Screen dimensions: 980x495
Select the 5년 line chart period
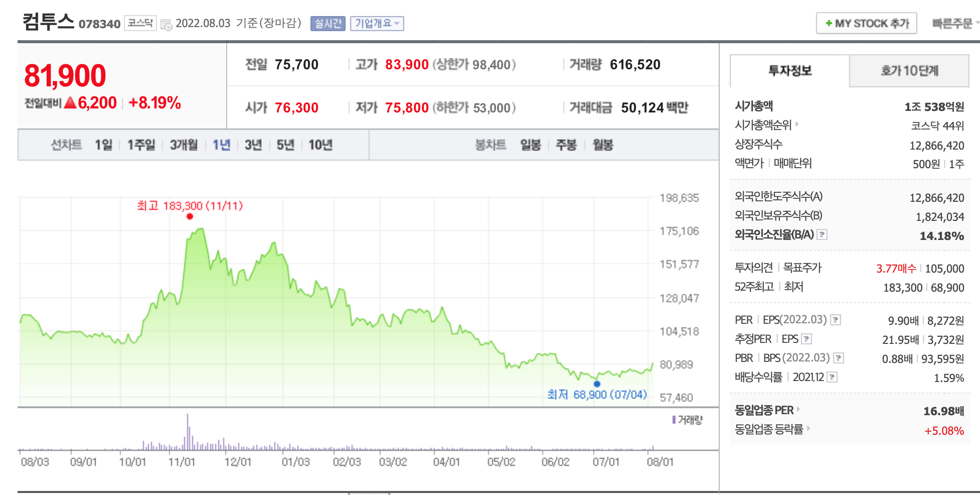[x=285, y=145]
